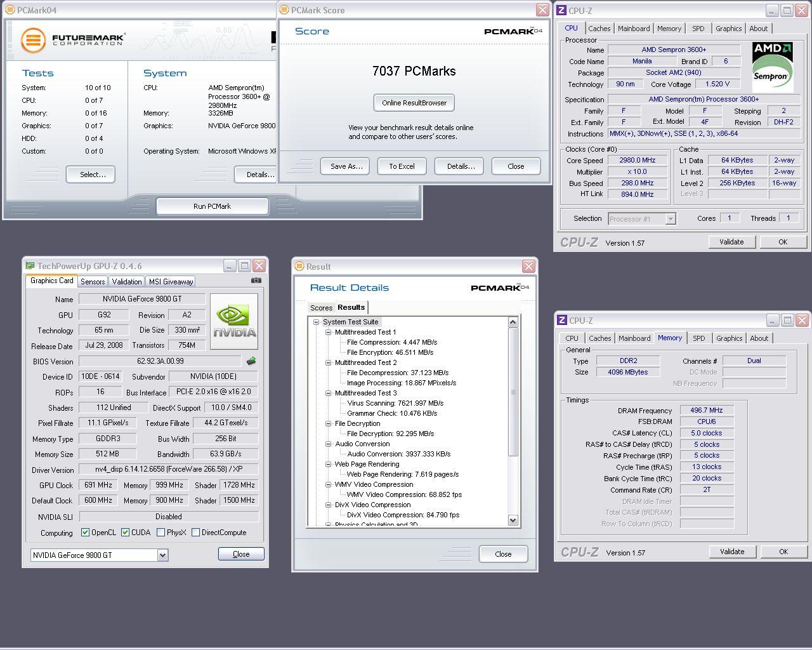Collapse the Web Page Rendering node

(329, 464)
